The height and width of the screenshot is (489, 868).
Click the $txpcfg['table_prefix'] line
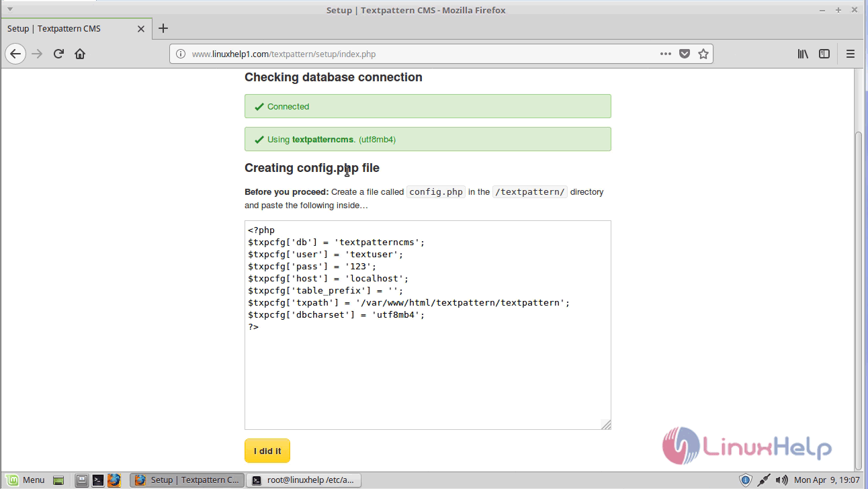326,290
